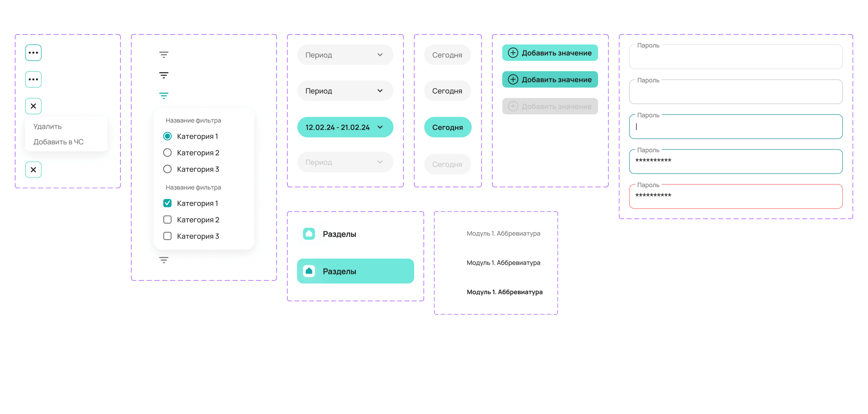Click the second three-dots button with light border
This screenshot has width=868, height=414.
tap(33, 79)
